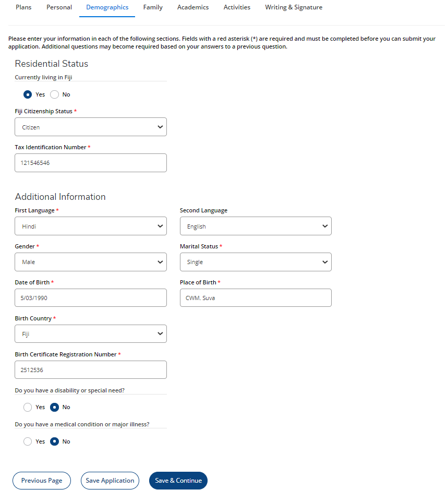Click the Date of Birth field

[91, 298]
